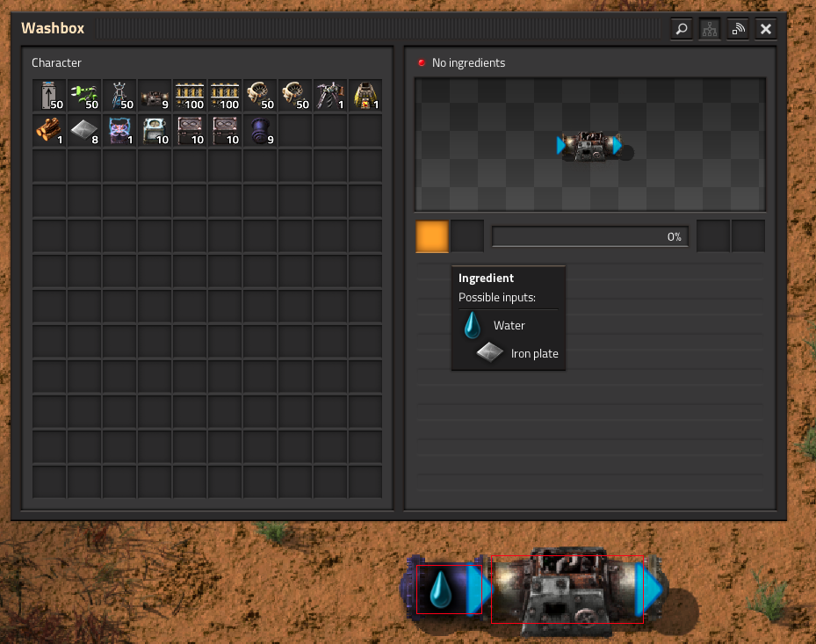
Task: Pick up the wood item
Action: tap(49, 131)
